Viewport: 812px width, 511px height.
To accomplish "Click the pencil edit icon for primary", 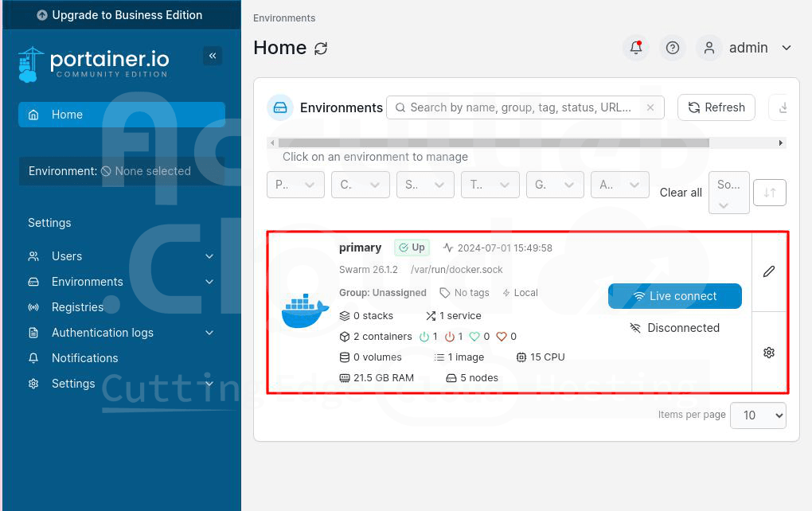I will click(x=769, y=271).
